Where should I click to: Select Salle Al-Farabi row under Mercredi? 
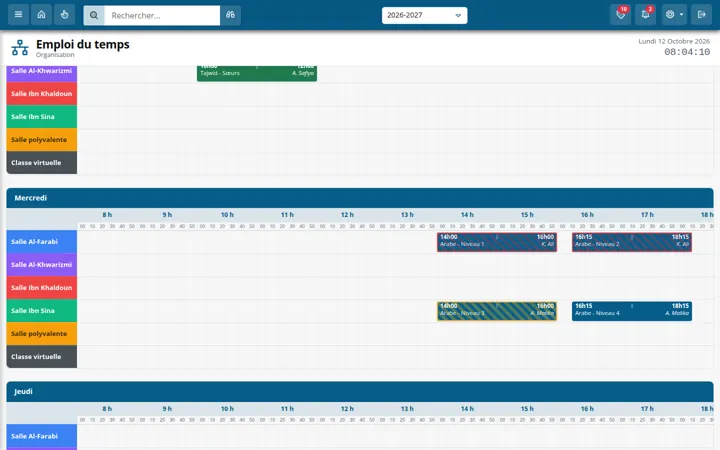pos(42,242)
